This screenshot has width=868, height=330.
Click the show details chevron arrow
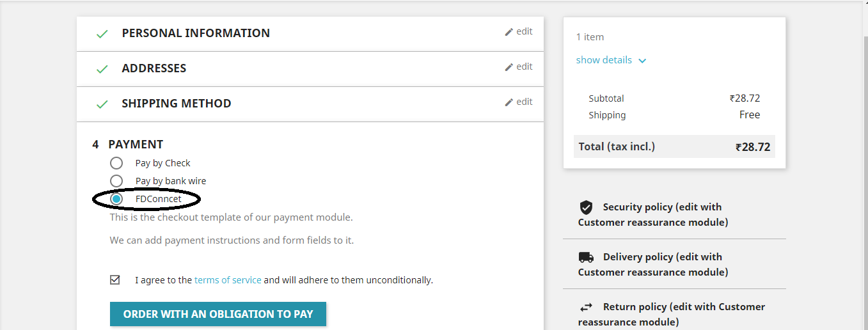click(x=642, y=61)
